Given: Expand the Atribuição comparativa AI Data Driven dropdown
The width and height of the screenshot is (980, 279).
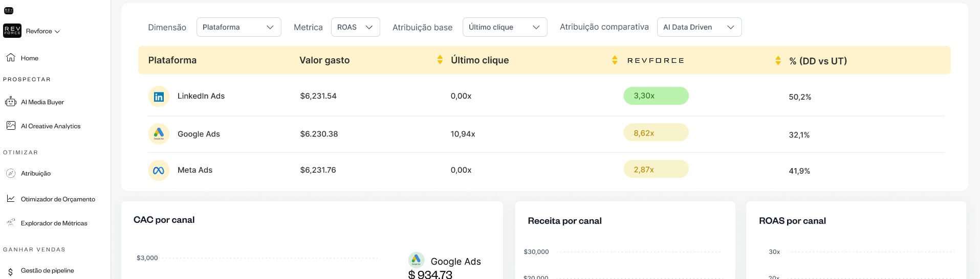Looking at the screenshot, I should coord(699,27).
